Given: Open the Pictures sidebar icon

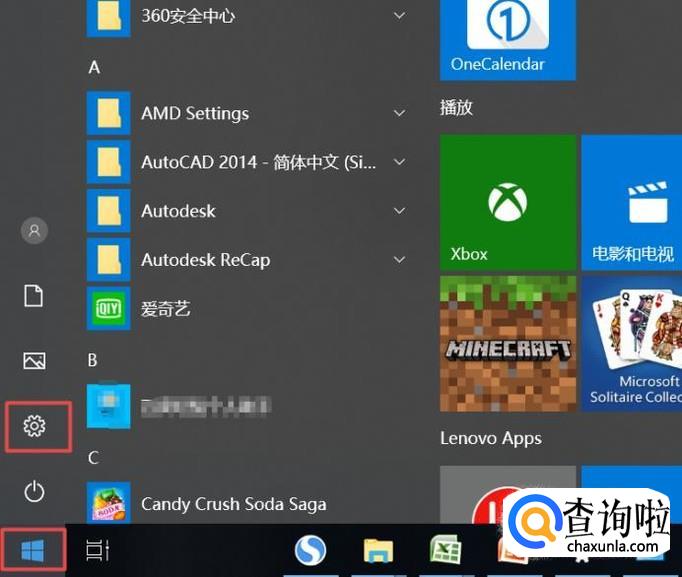Looking at the screenshot, I should tap(34, 360).
